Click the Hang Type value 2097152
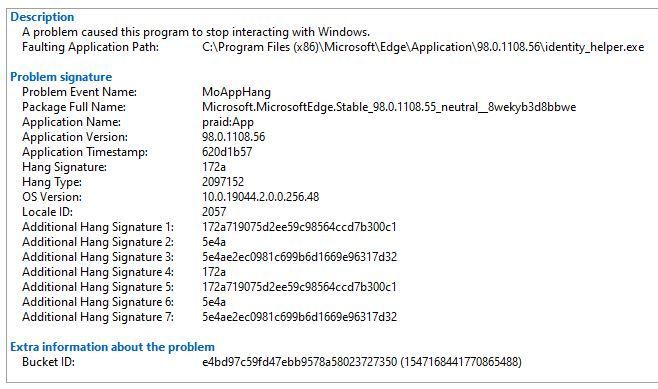This screenshot has height=389, width=658. coord(223,182)
